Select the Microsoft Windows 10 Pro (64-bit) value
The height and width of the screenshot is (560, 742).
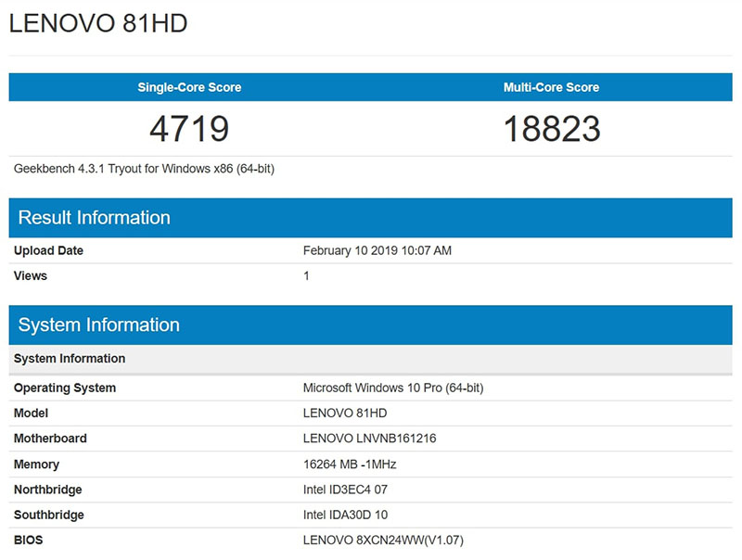tap(393, 388)
